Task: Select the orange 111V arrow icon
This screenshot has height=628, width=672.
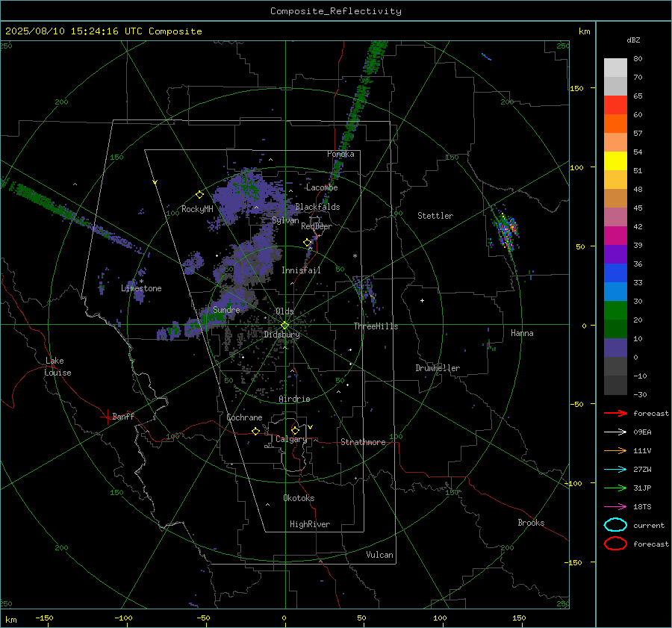Action: click(615, 450)
